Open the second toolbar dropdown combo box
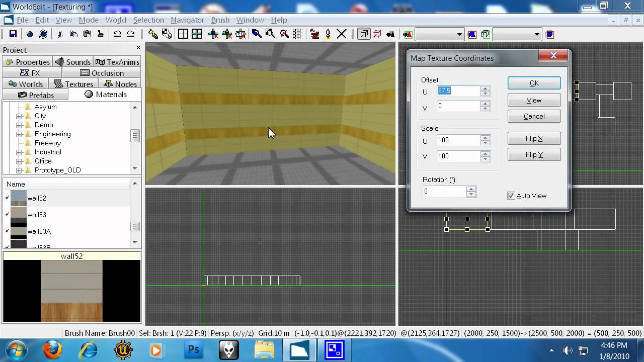Image resolution: width=644 pixels, height=362 pixels. (x=517, y=34)
